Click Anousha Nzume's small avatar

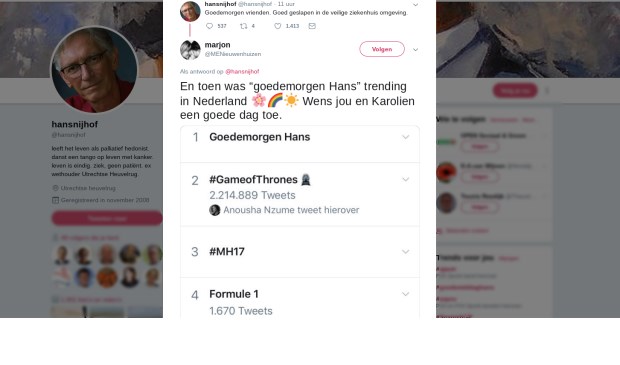point(215,210)
